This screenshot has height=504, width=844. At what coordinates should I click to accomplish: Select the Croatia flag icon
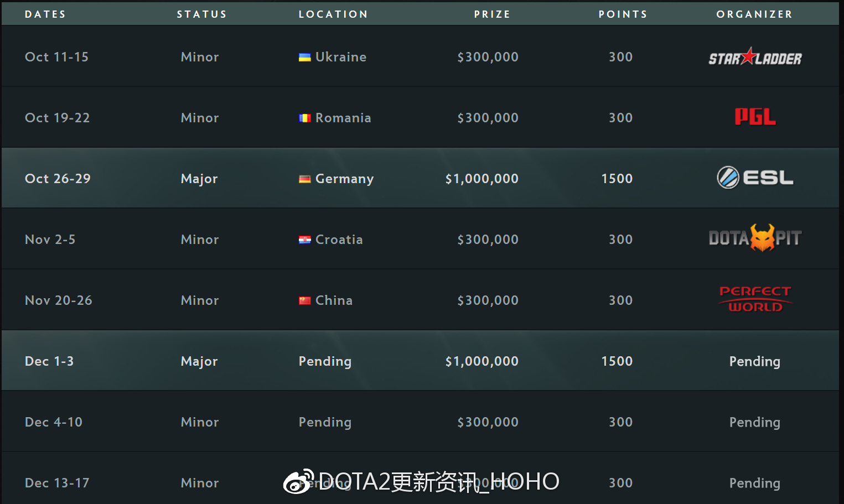point(305,240)
